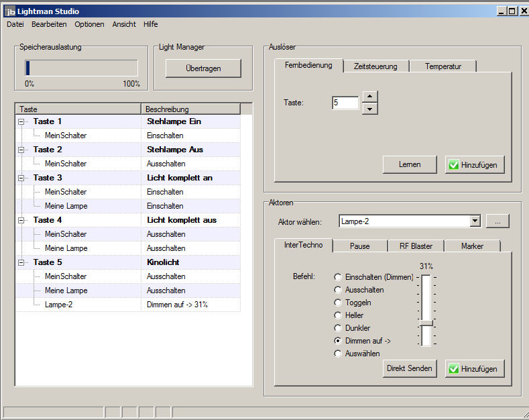Click Hinzufügen button in Aktoren panel
Screen dimensions: 529x420
474,368
